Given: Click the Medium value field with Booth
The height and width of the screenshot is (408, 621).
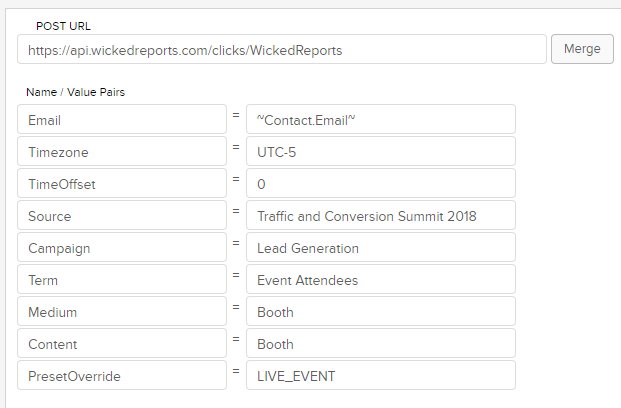Looking at the screenshot, I should click(380, 311).
